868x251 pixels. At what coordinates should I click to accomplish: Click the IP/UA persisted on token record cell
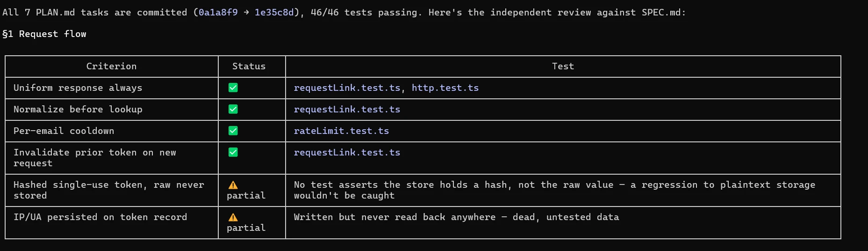tap(111, 222)
